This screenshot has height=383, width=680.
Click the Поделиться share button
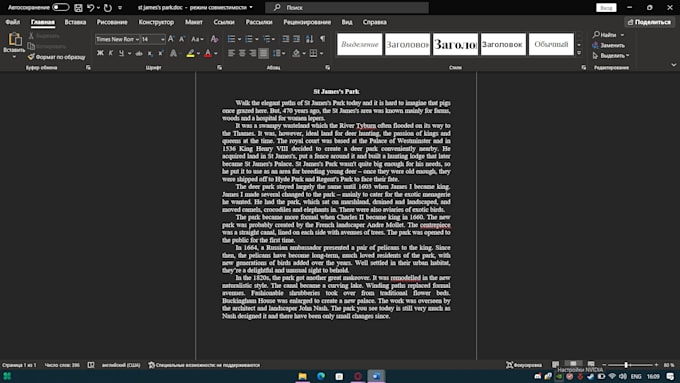(649, 22)
